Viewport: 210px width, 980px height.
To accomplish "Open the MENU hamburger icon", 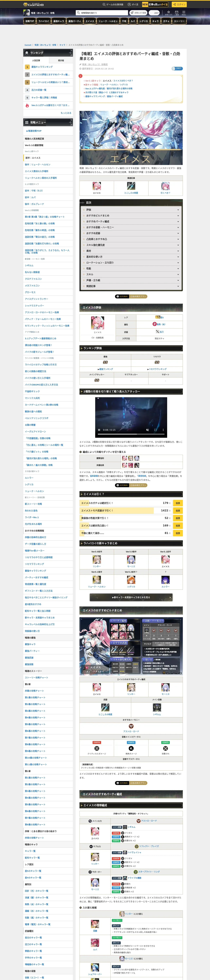I will click(184, 13).
